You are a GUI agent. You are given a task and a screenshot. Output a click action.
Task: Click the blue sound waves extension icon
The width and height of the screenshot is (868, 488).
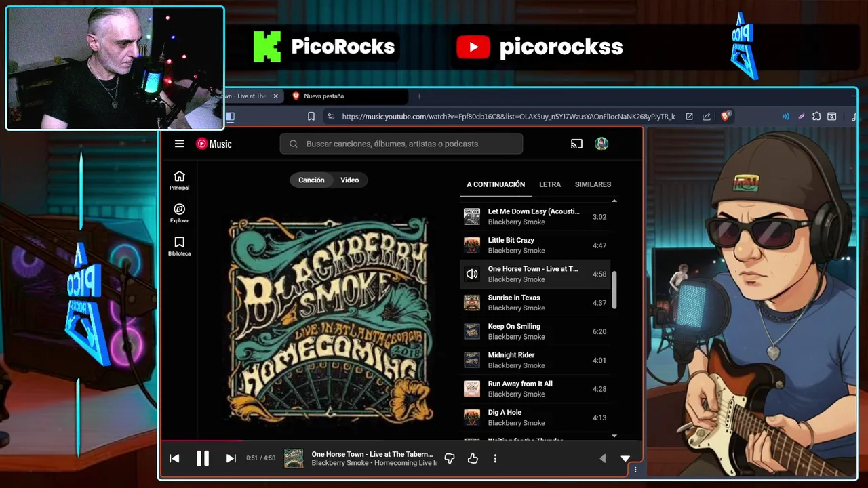[x=786, y=117]
